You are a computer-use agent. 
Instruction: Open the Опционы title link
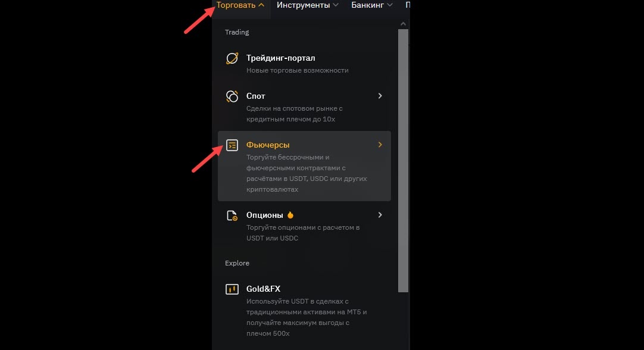[264, 215]
